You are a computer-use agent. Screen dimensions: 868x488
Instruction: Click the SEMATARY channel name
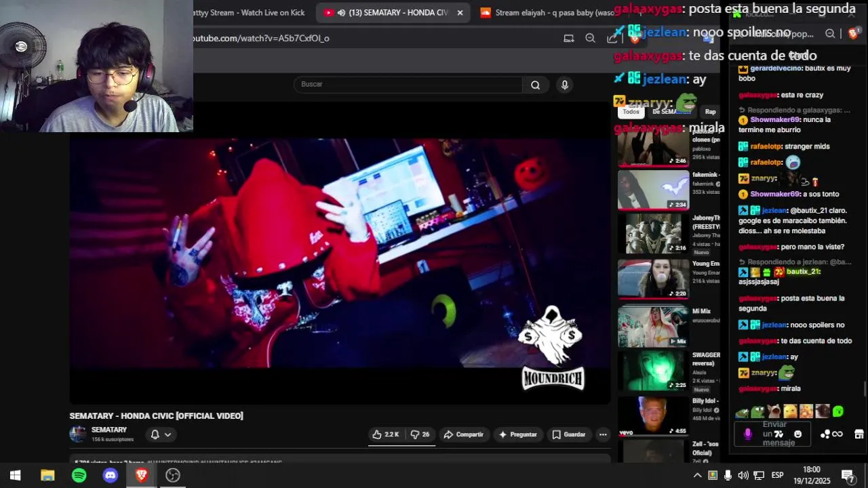tap(109, 430)
